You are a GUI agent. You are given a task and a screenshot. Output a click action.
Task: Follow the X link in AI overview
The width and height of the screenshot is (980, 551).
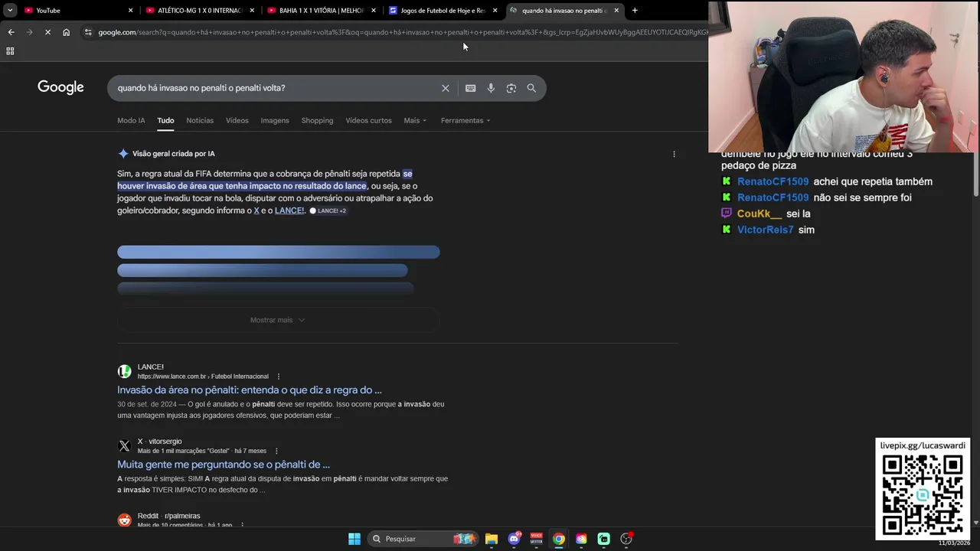point(256,210)
